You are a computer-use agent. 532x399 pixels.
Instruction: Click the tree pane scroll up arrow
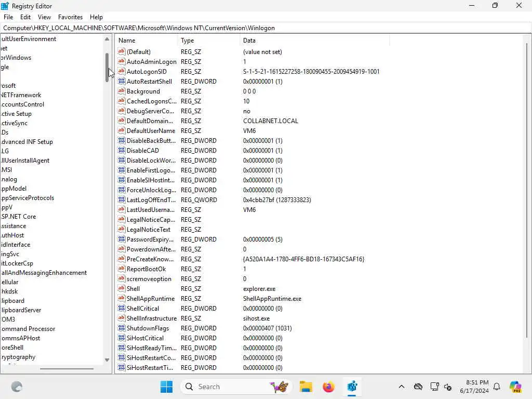click(x=107, y=39)
